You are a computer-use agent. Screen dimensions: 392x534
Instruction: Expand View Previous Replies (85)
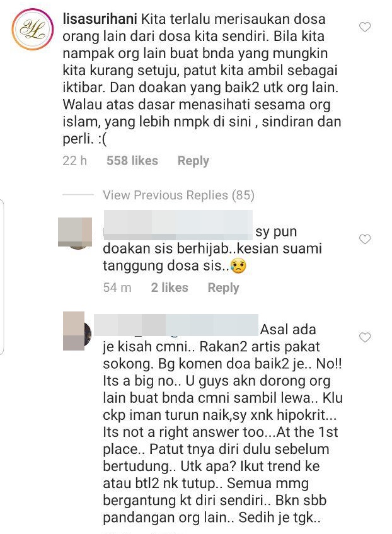pyautogui.click(x=178, y=195)
